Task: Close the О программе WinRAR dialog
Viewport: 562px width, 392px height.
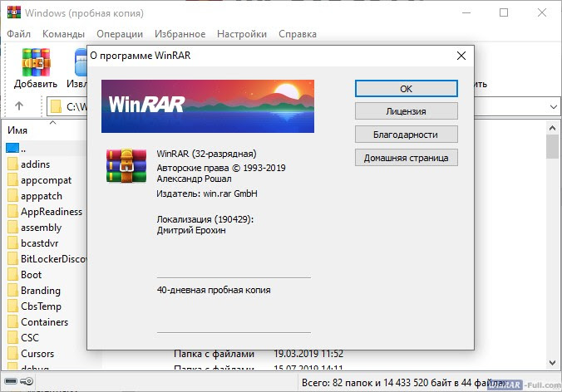Action: 461,56
